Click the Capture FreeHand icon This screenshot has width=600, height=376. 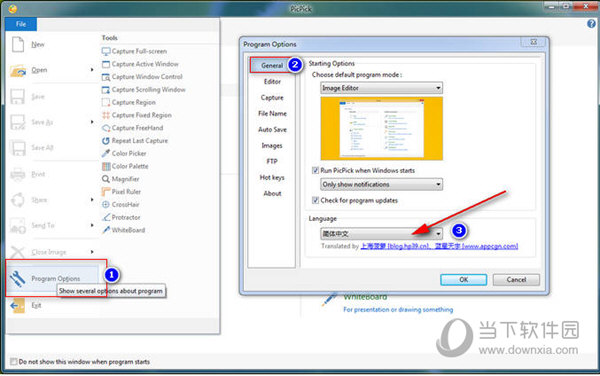[106, 128]
